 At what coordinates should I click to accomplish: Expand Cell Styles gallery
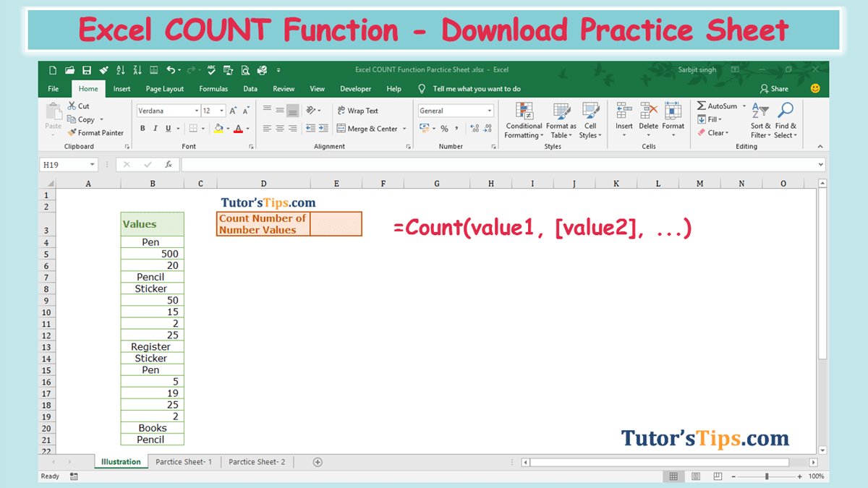590,120
